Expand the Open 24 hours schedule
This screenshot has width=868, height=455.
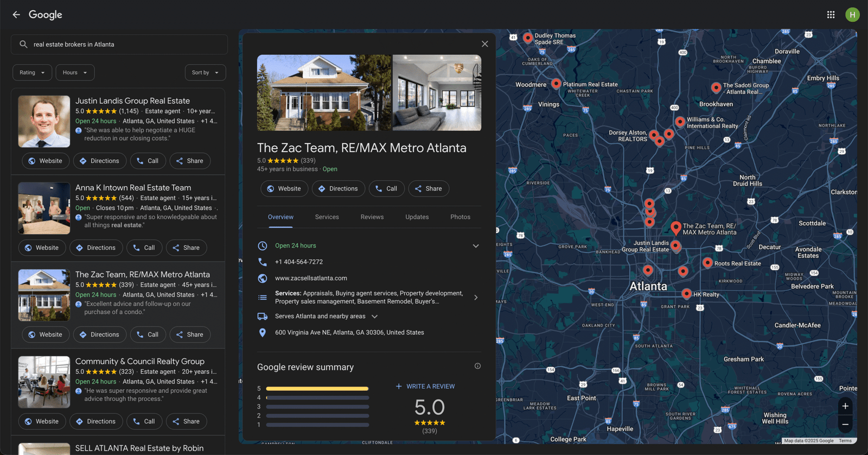tap(476, 246)
